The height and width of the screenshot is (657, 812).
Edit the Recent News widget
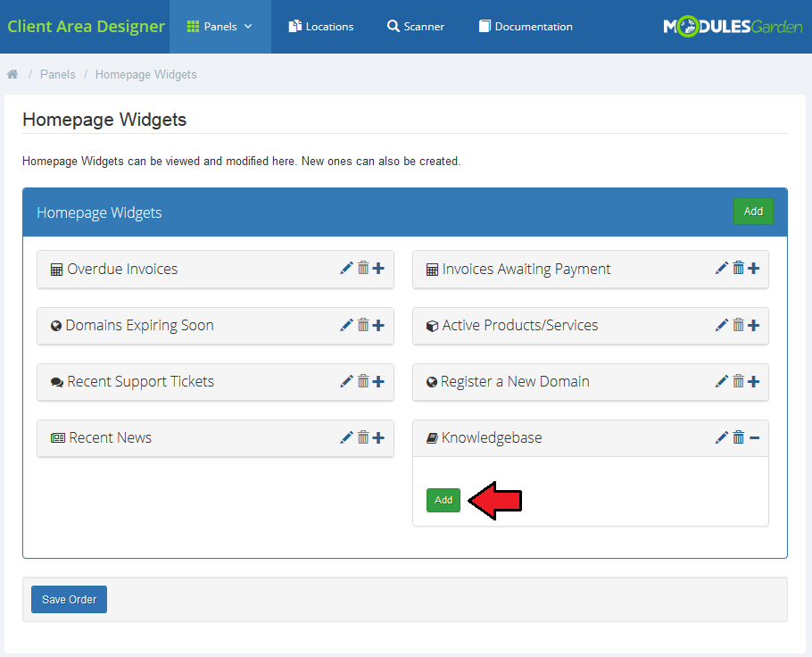pyautogui.click(x=346, y=437)
